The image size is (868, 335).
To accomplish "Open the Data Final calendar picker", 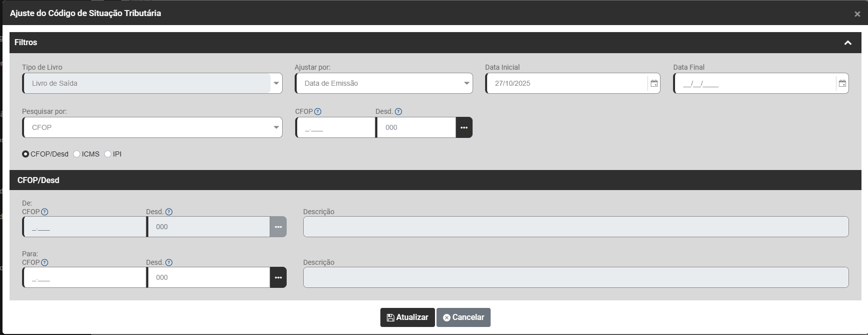I will [x=842, y=83].
